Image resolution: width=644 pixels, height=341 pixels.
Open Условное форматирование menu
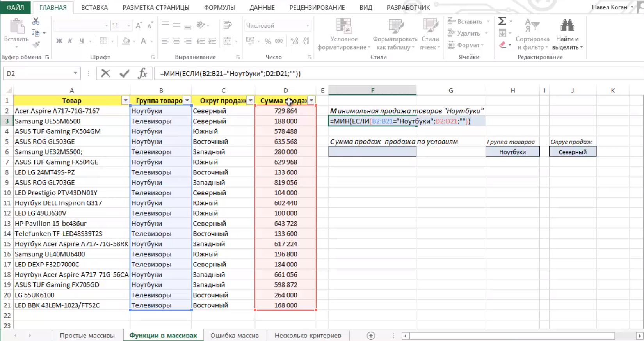[344, 34]
